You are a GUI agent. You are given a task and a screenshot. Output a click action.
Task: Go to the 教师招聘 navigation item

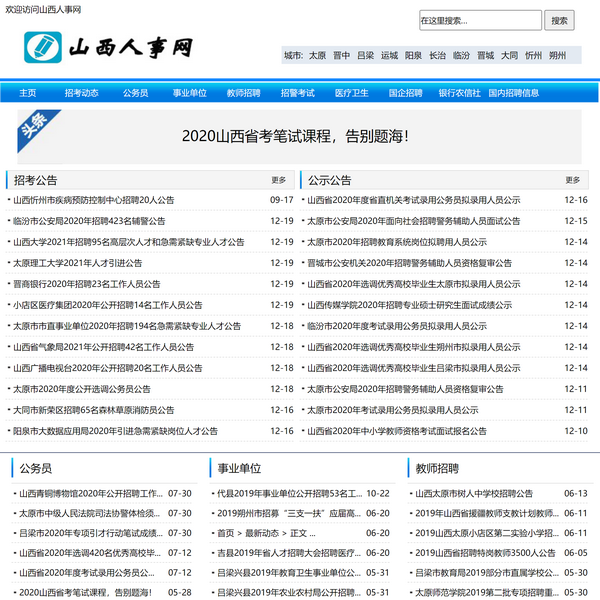[x=243, y=93]
